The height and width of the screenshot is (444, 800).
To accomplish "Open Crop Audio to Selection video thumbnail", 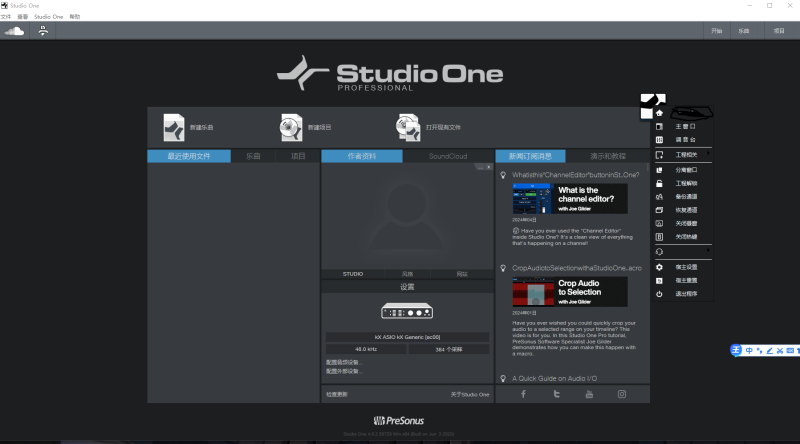I will click(x=570, y=291).
